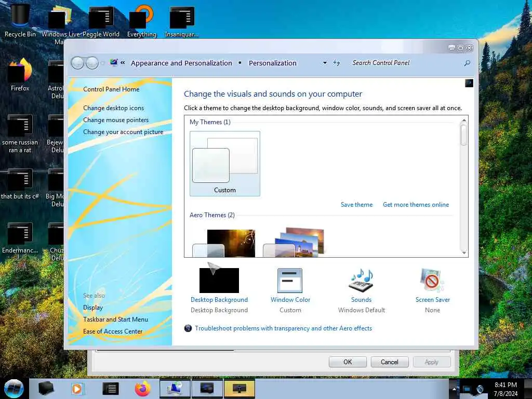The width and height of the screenshot is (532, 399).
Task: Click Cancel in the background dialog
Action: click(x=390, y=362)
